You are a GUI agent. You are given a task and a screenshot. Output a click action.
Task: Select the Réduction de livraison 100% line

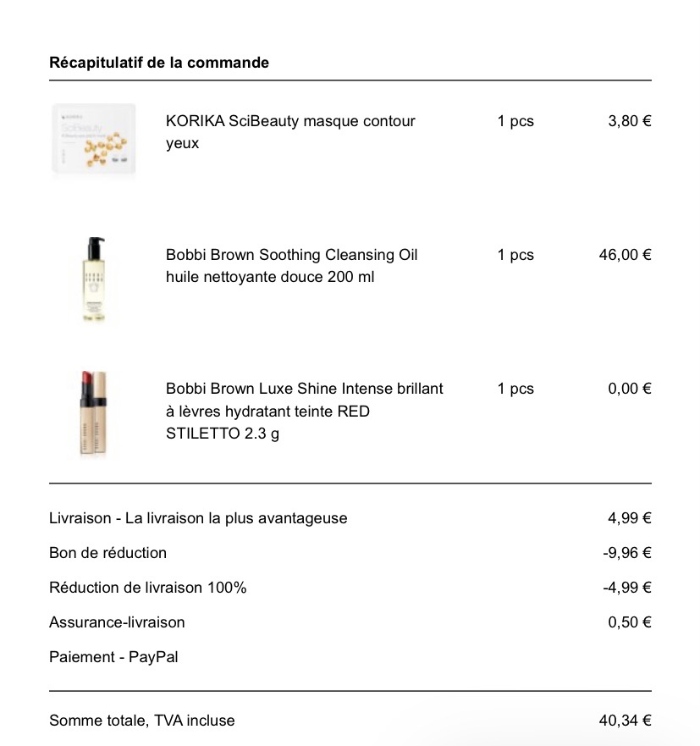coord(350,587)
